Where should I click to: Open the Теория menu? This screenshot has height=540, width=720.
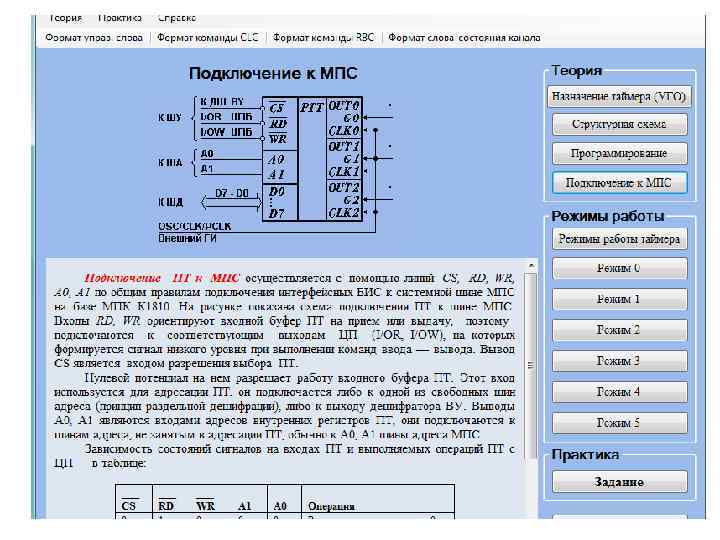click(65, 18)
